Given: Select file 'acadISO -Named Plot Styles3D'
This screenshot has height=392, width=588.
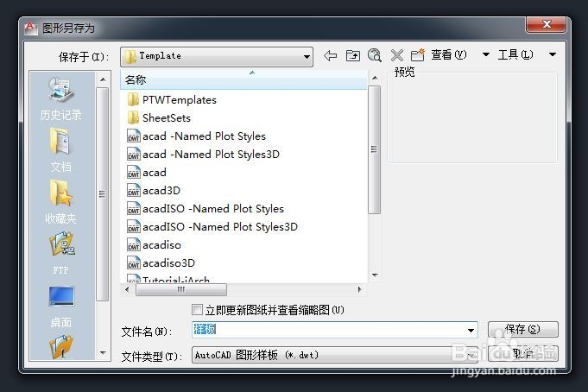Looking at the screenshot, I should (x=212, y=226).
